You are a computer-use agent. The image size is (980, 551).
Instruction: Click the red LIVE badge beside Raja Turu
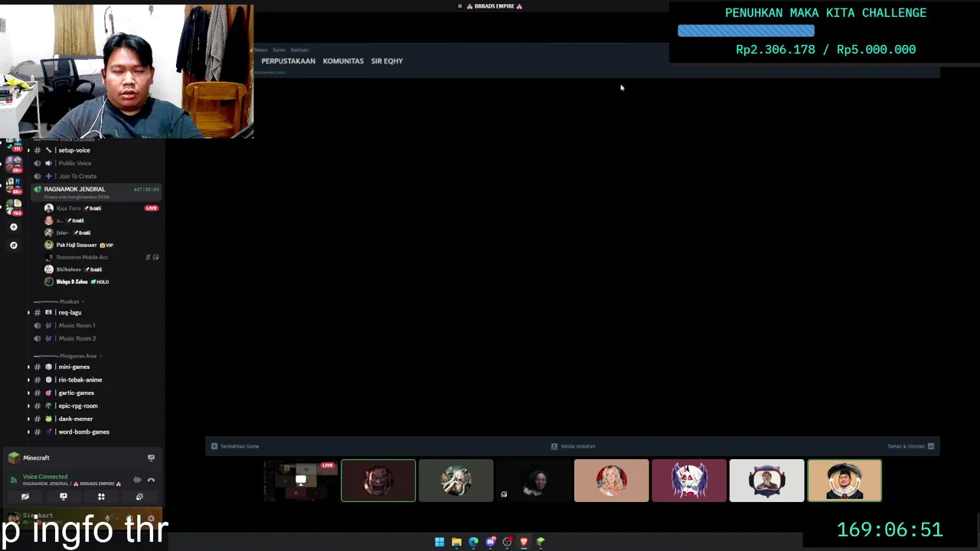click(x=152, y=208)
